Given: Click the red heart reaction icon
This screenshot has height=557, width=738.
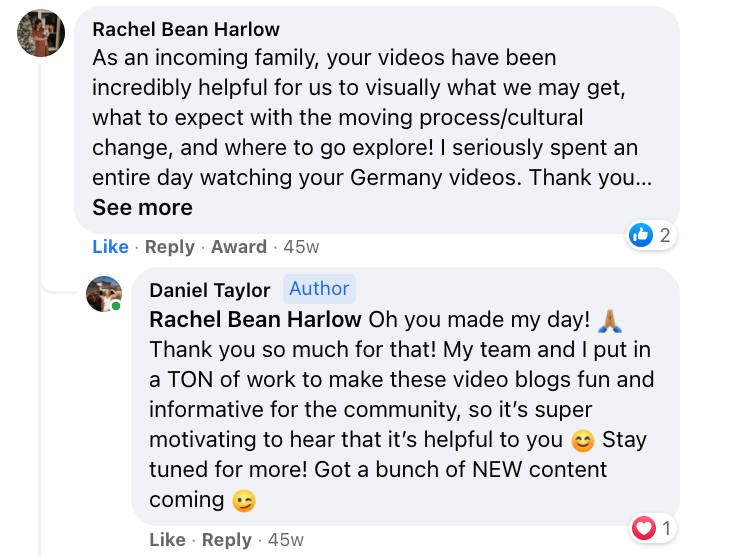Looking at the screenshot, I should click(645, 527).
